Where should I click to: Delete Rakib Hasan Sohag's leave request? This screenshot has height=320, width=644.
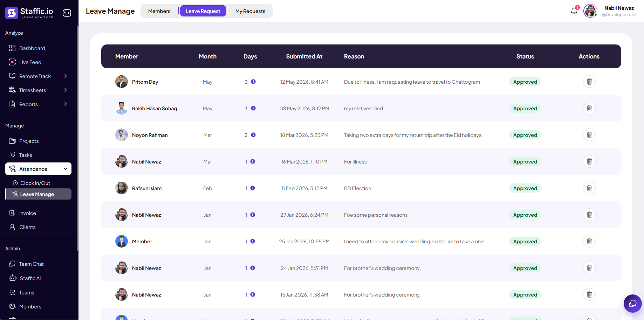589,108
